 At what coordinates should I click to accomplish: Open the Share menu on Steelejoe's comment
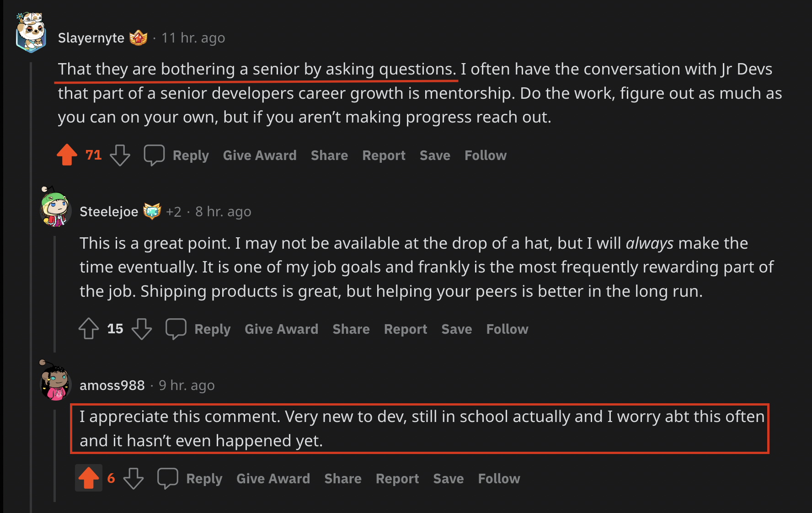[x=351, y=329]
